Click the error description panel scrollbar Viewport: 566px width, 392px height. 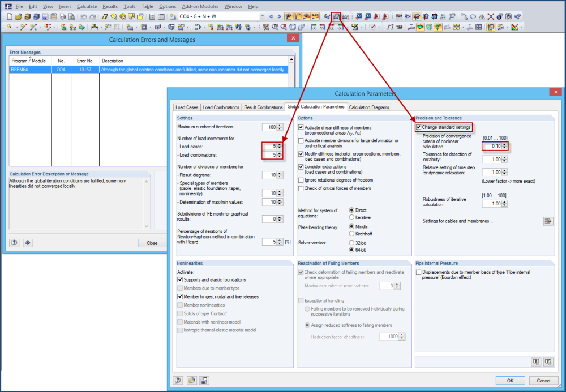[147, 204]
